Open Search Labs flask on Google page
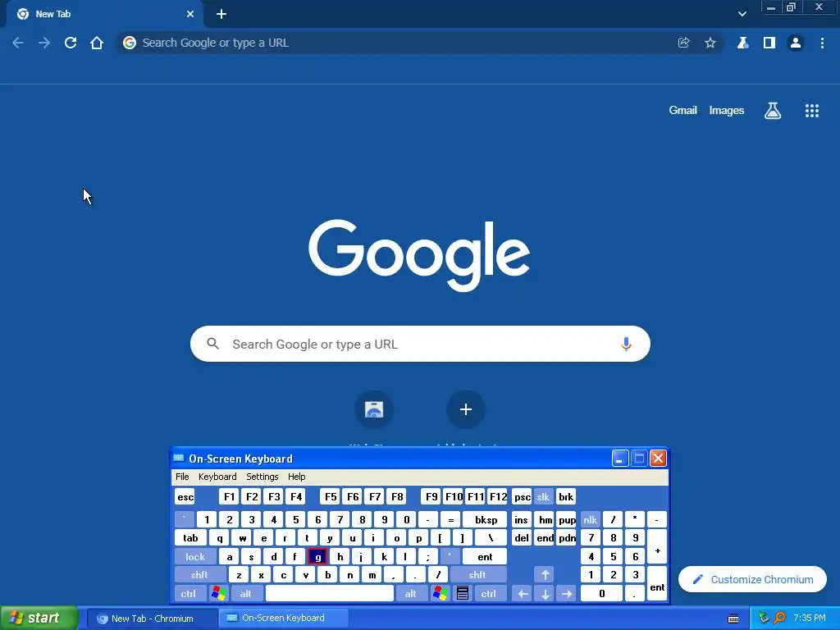This screenshot has width=840, height=630. [773, 111]
